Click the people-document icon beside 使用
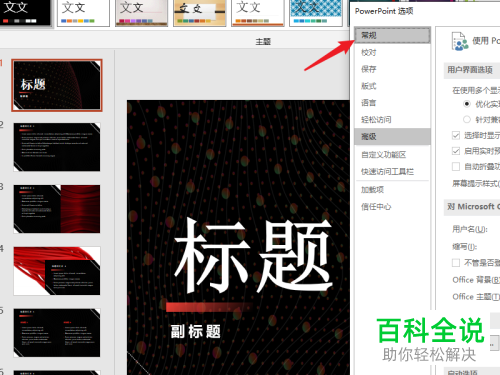 (x=460, y=41)
